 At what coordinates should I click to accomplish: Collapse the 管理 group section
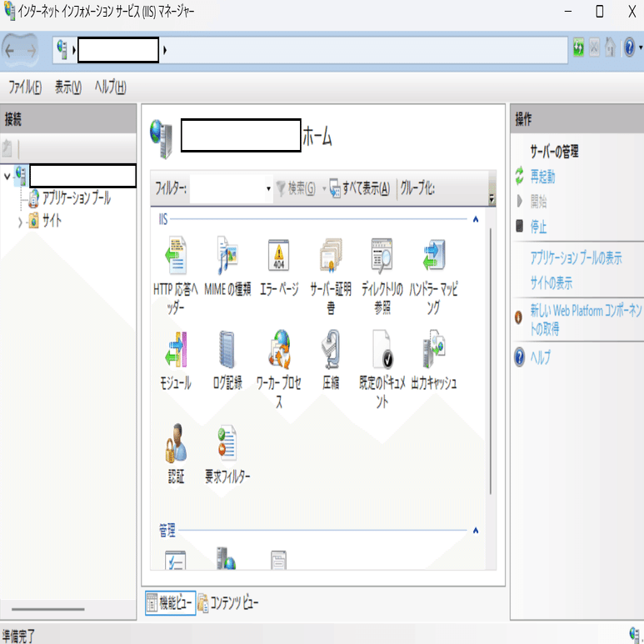pyautogui.click(x=476, y=531)
